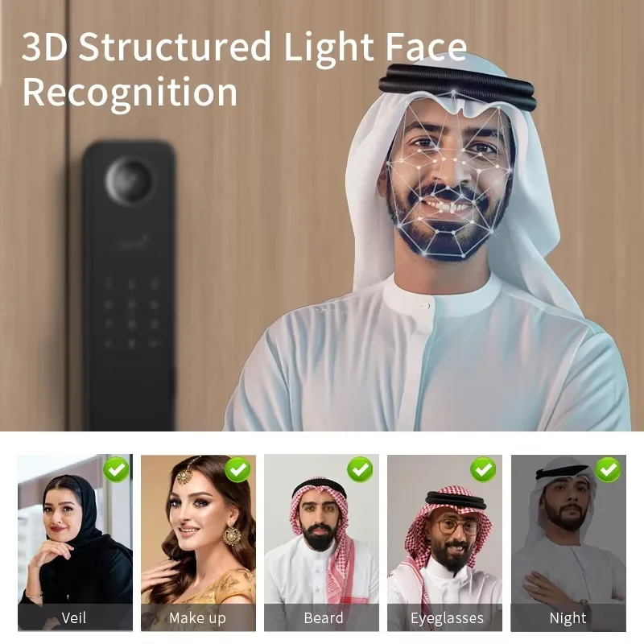Click the green checkmark on the Make up photo
The width and height of the screenshot is (644, 644).
(x=237, y=469)
